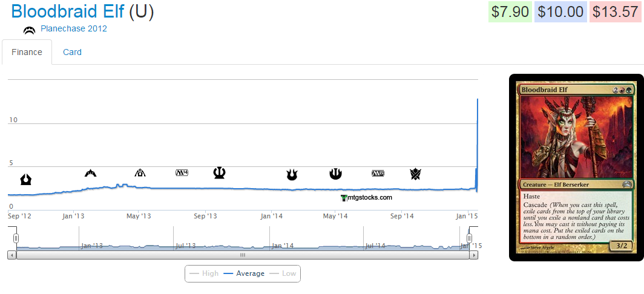Click the Bloodbraid Elf title link
644x294 pixels.
tap(67, 11)
